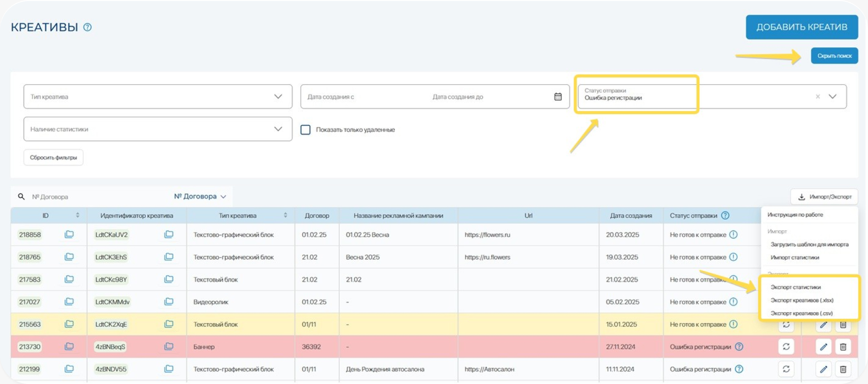
Task: Delete creative 212199 with trash icon
Action: (843, 369)
